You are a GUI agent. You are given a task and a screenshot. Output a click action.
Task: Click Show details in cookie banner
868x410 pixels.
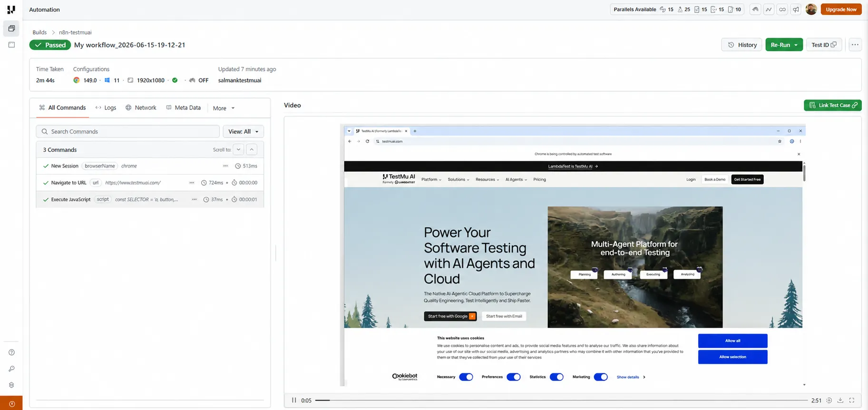click(x=631, y=377)
